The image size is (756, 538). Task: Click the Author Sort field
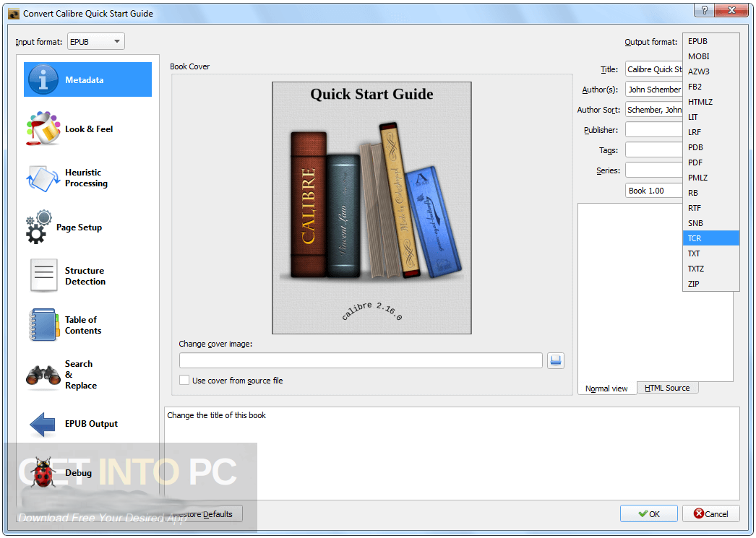click(x=654, y=110)
